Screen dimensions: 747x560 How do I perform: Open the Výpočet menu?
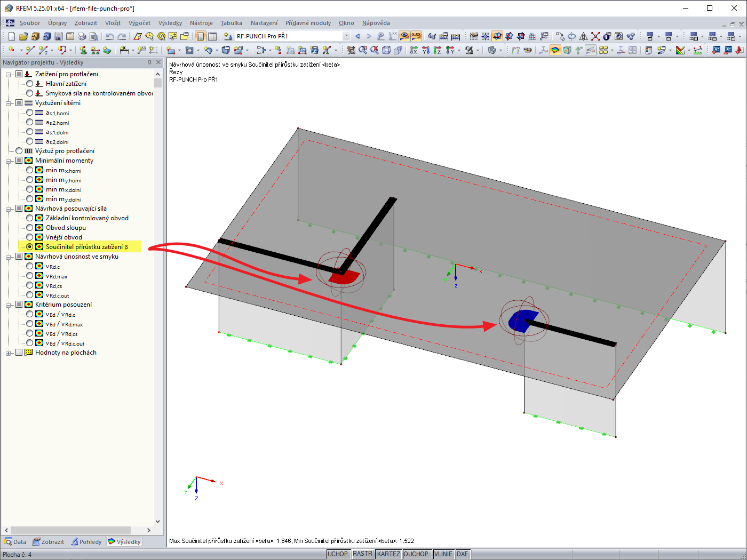point(139,23)
